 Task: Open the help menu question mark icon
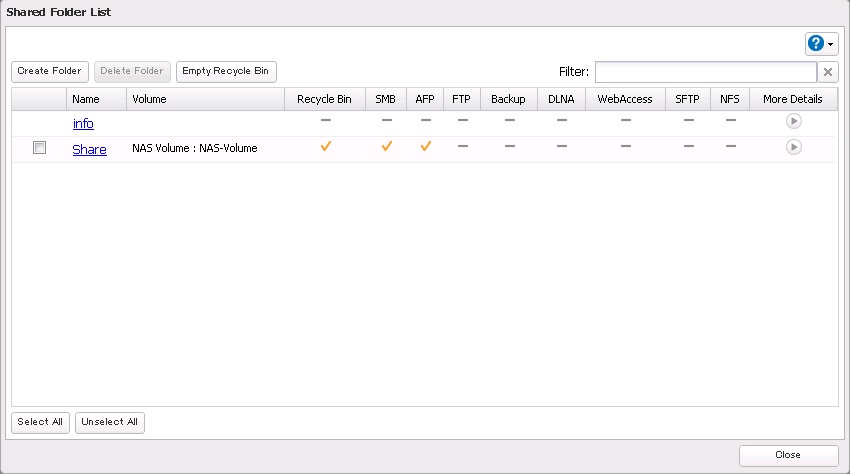pos(817,43)
